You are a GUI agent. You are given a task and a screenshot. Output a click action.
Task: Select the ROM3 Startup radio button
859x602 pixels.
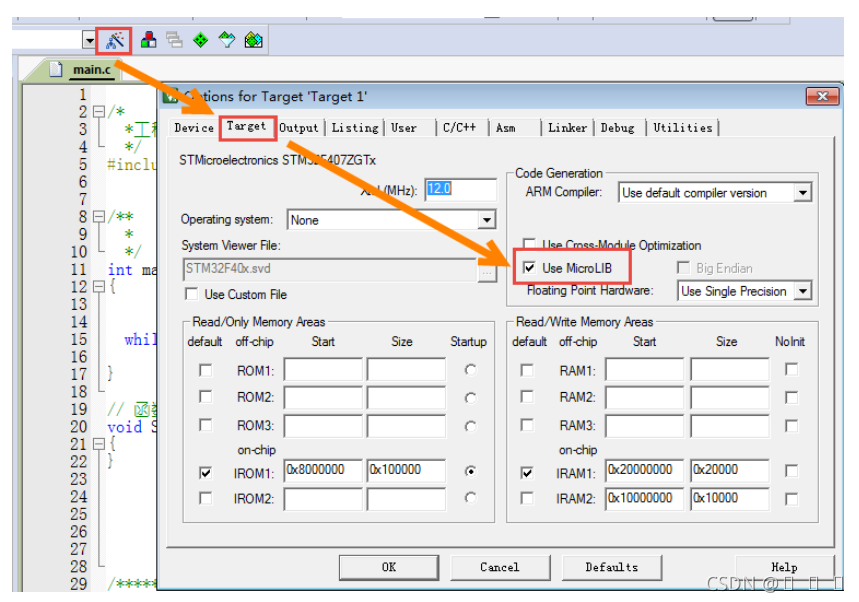[470, 426]
